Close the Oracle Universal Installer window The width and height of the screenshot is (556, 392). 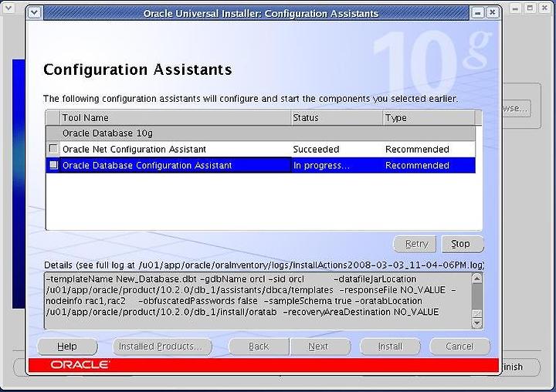(493, 13)
